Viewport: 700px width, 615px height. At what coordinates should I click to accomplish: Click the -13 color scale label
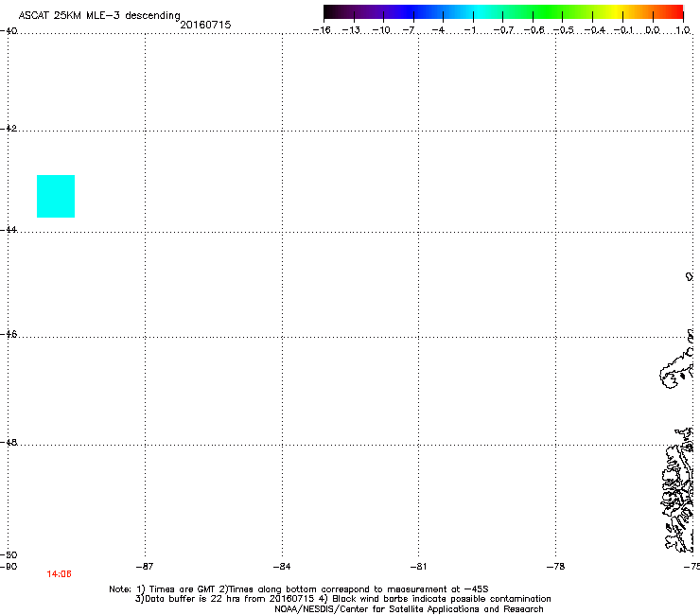coord(351,30)
